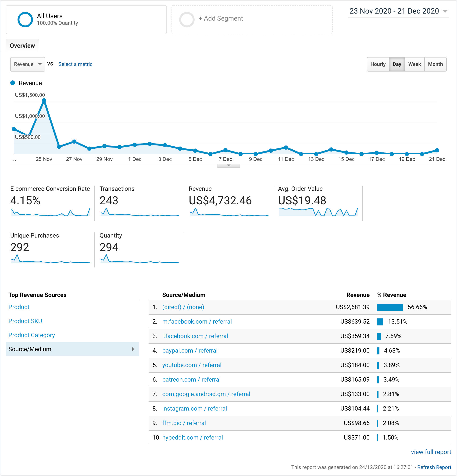Expand the small arrow below the chart

click(x=228, y=165)
